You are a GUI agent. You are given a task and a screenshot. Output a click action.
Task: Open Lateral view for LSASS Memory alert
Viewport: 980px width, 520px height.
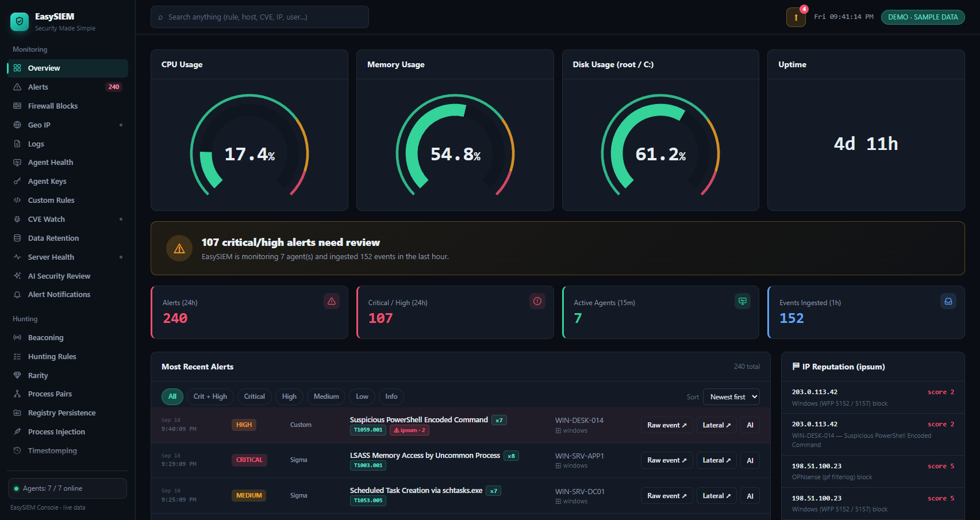[717, 460]
